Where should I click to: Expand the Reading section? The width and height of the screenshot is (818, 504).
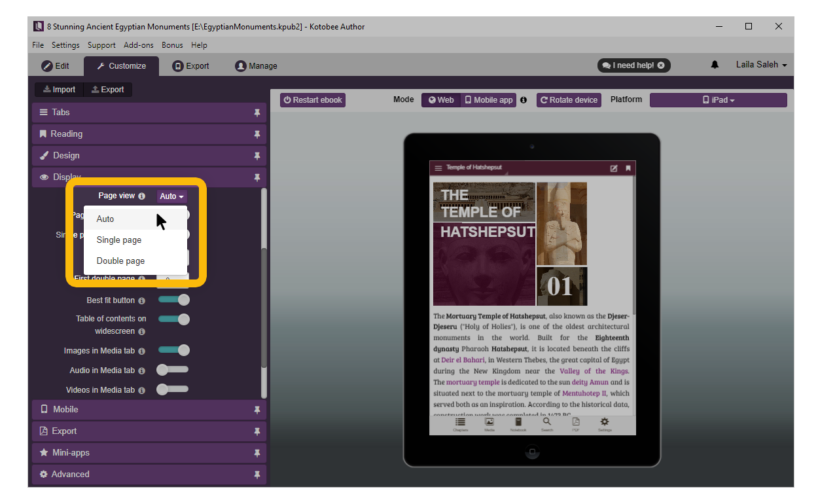149,134
